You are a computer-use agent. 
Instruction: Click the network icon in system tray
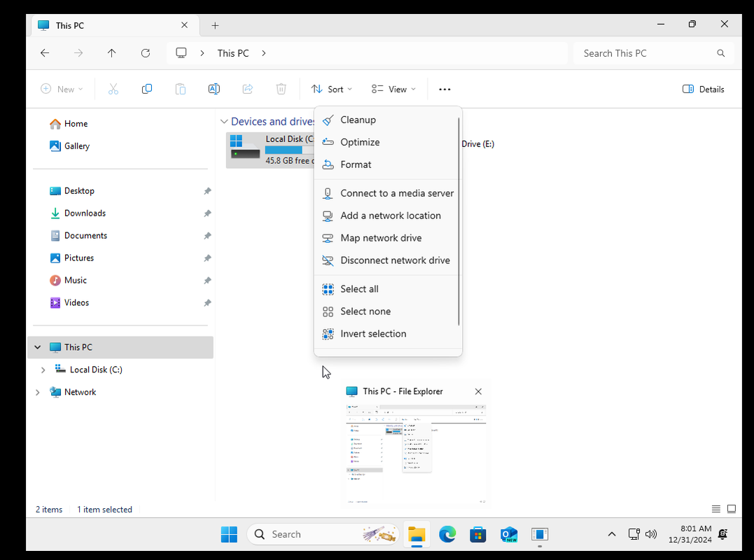(634, 534)
